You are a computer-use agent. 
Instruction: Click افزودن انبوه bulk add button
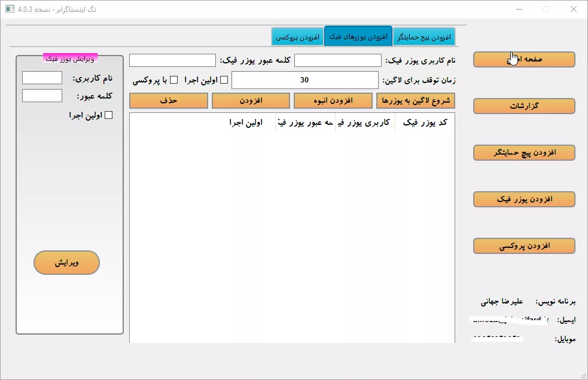click(x=333, y=101)
